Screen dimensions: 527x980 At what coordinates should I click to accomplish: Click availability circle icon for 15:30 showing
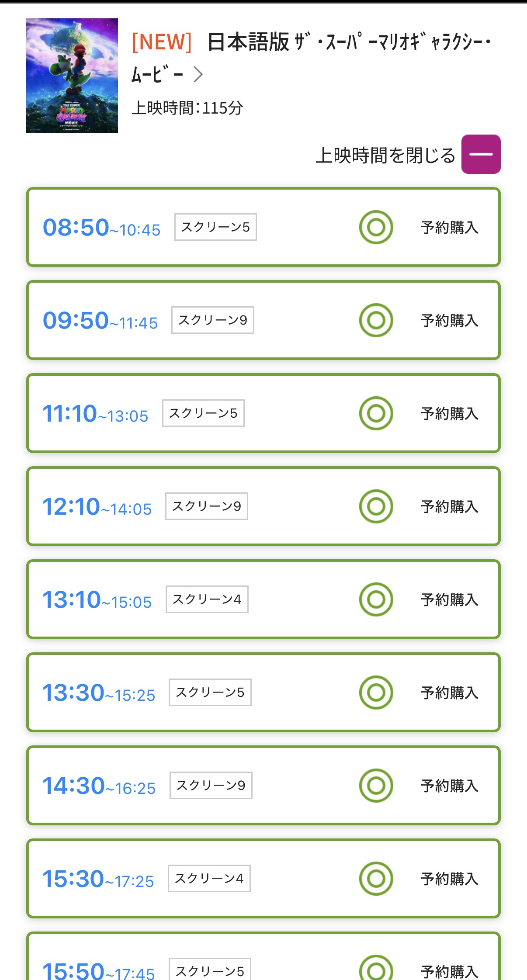(376, 879)
